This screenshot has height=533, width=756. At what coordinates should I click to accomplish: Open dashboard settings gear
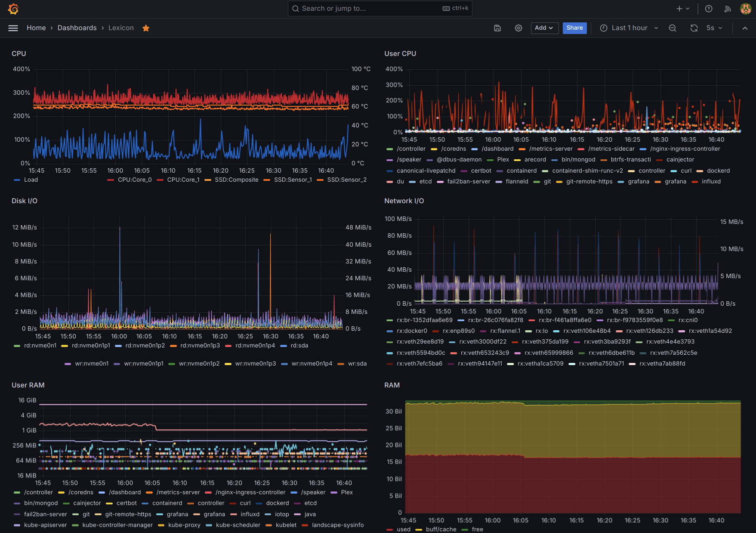[518, 28]
